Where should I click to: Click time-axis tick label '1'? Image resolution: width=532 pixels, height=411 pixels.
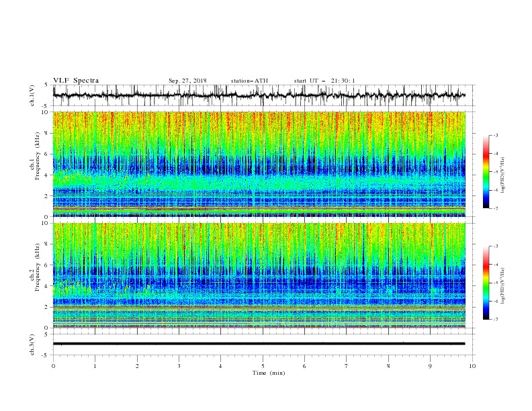95,366
